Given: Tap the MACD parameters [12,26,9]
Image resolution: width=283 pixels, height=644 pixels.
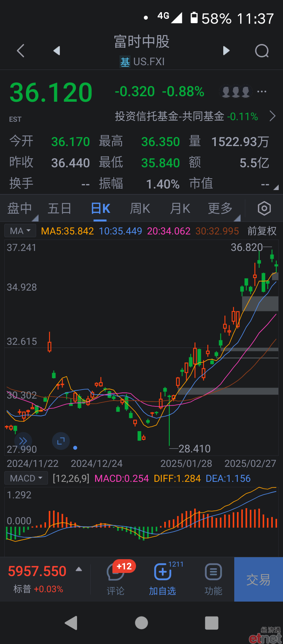Looking at the screenshot, I should pyautogui.click(x=71, y=478).
